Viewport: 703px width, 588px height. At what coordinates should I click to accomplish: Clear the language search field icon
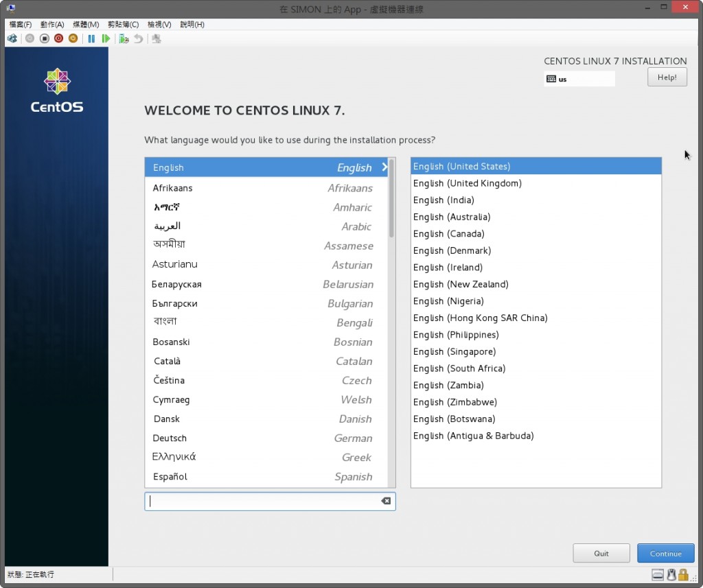tap(386, 501)
